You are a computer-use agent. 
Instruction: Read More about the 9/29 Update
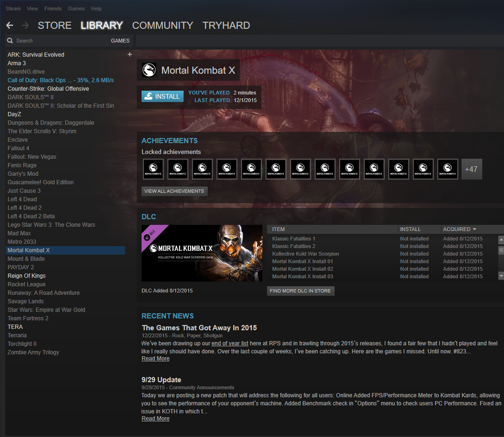[x=156, y=418]
